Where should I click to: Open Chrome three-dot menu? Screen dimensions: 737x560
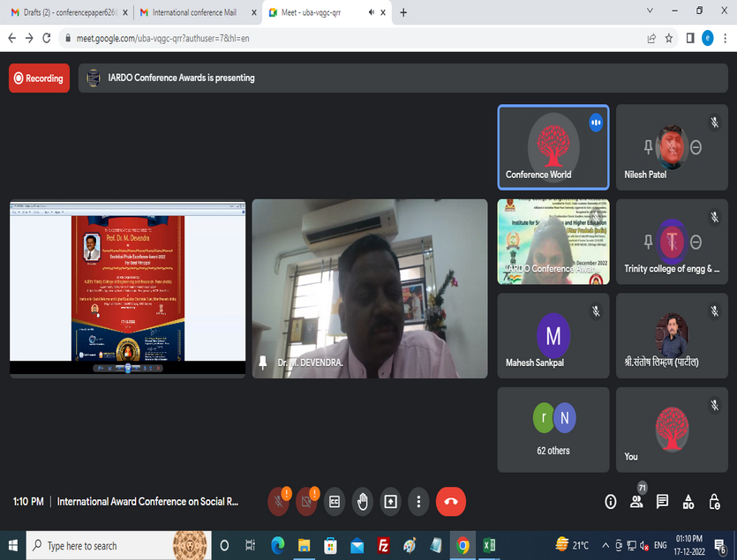pyautogui.click(x=726, y=39)
